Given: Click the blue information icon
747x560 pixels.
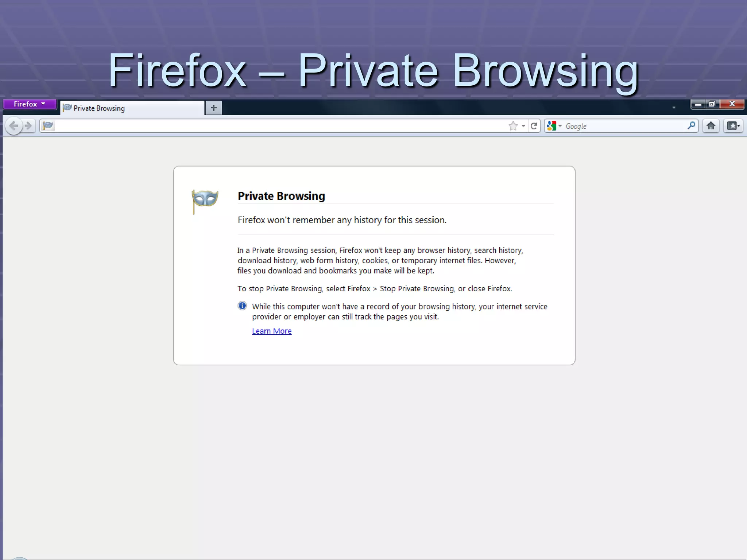Looking at the screenshot, I should pos(242,306).
